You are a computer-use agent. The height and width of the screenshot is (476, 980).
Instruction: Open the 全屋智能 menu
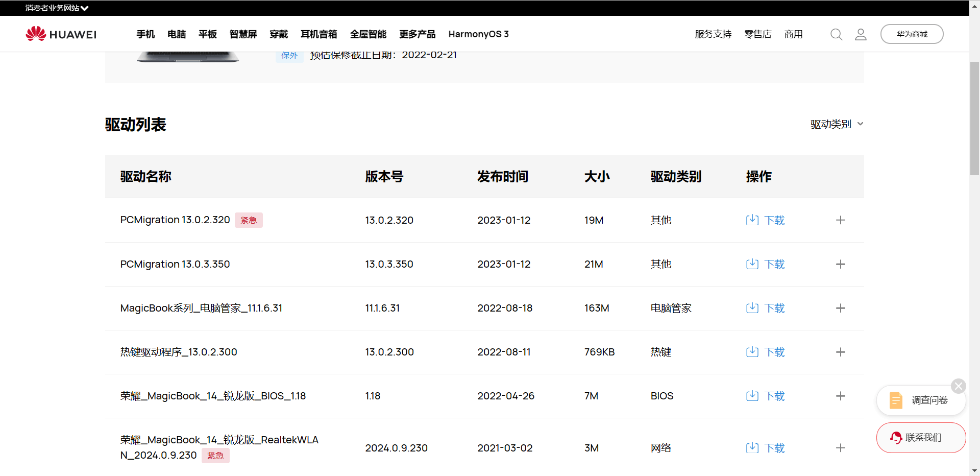(x=369, y=34)
